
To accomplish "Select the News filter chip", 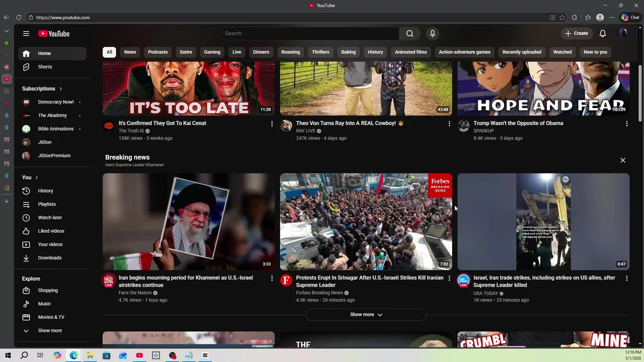I will [x=130, y=52].
